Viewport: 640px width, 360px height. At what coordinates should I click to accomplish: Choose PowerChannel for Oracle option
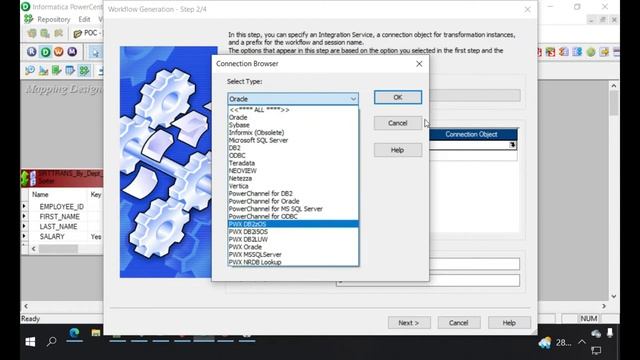(x=293, y=201)
